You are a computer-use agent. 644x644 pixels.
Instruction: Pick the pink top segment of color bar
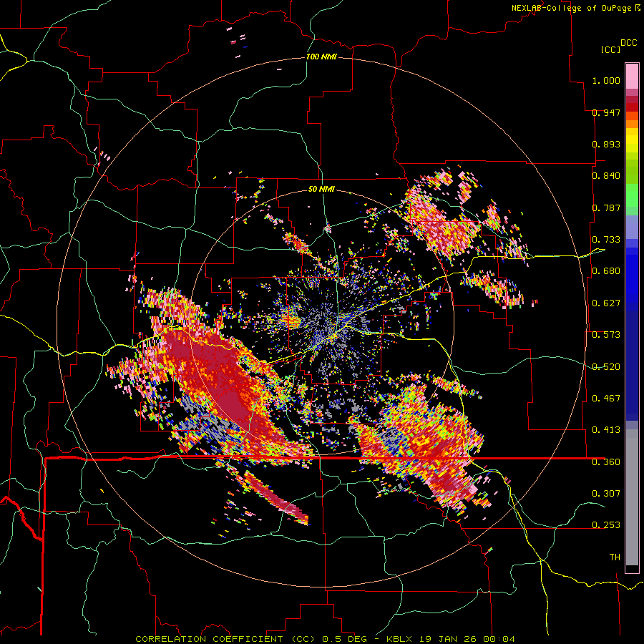pyautogui.click(x=632, y=77)
